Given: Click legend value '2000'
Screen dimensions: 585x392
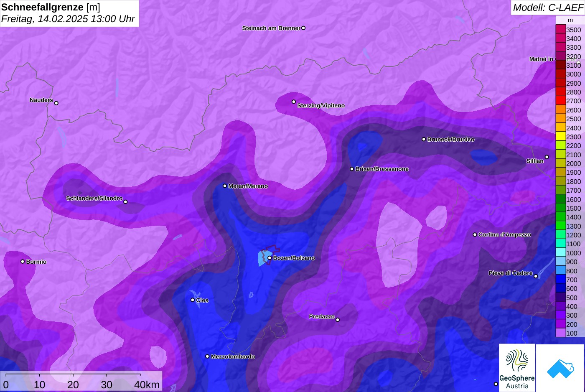Looking at the screenshot, I should pos(573,163).
